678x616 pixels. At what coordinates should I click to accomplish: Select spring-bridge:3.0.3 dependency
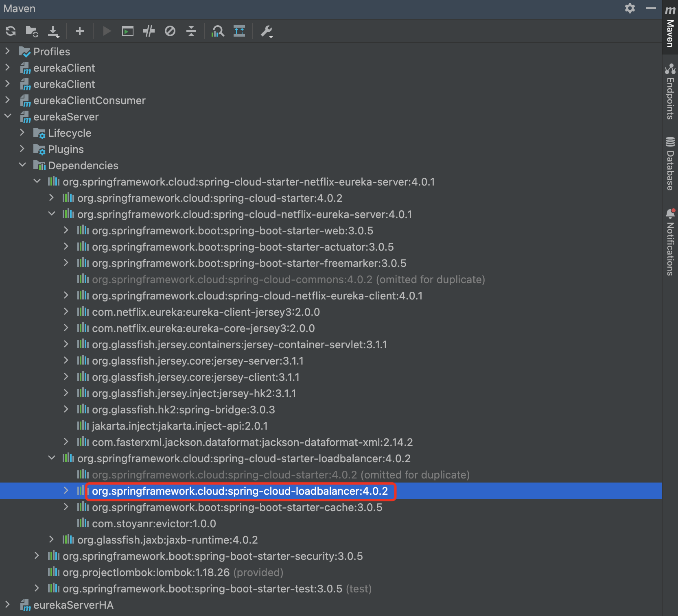click(331, 409)
